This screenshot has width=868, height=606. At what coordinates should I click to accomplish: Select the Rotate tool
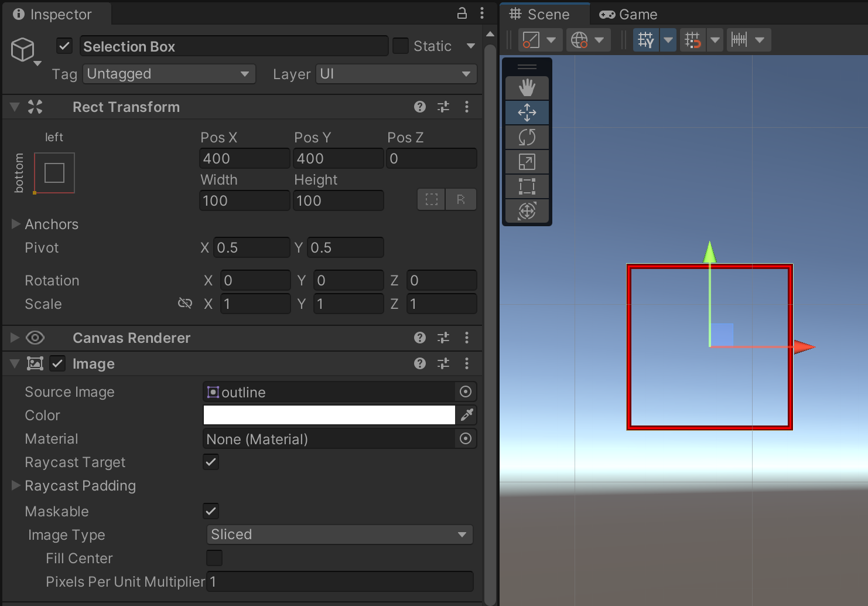(527, 137)
